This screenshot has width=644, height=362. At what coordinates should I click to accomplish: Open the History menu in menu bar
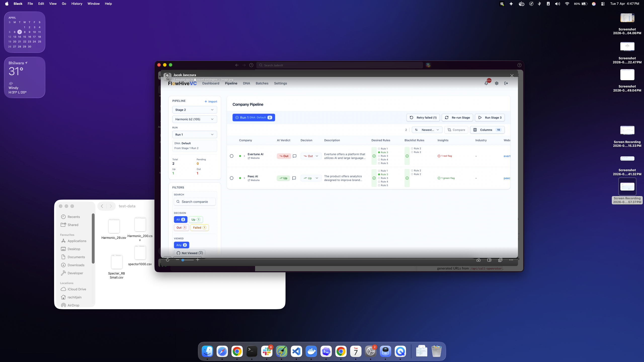(77, 4)
